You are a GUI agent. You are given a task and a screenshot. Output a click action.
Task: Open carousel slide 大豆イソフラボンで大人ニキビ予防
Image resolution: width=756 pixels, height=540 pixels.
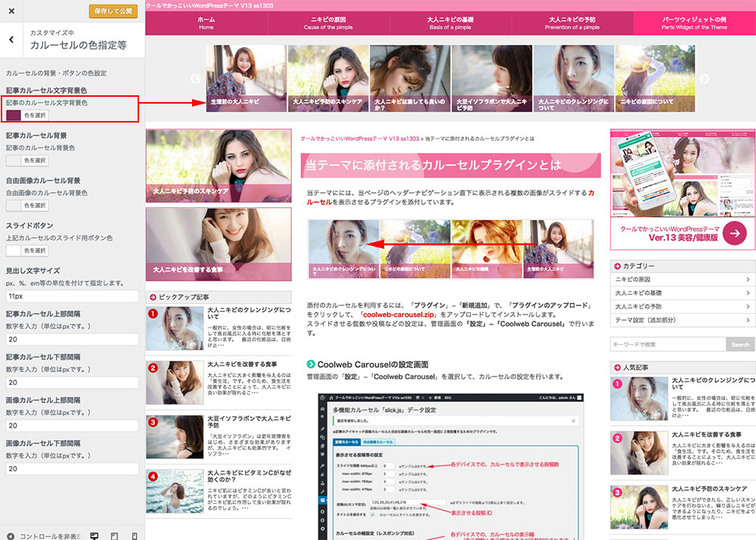(x=492, y=79)
